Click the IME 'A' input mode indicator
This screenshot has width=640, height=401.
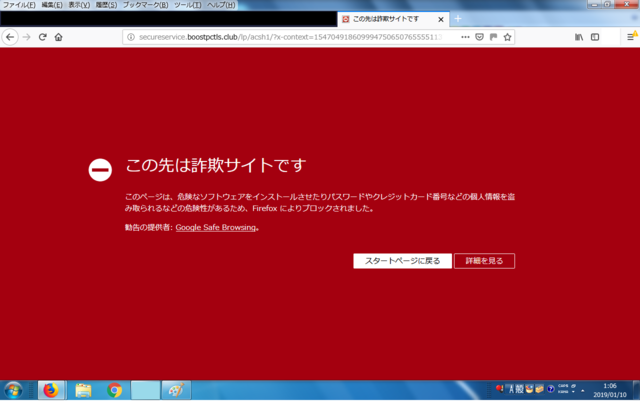click(x=511, y=389)
